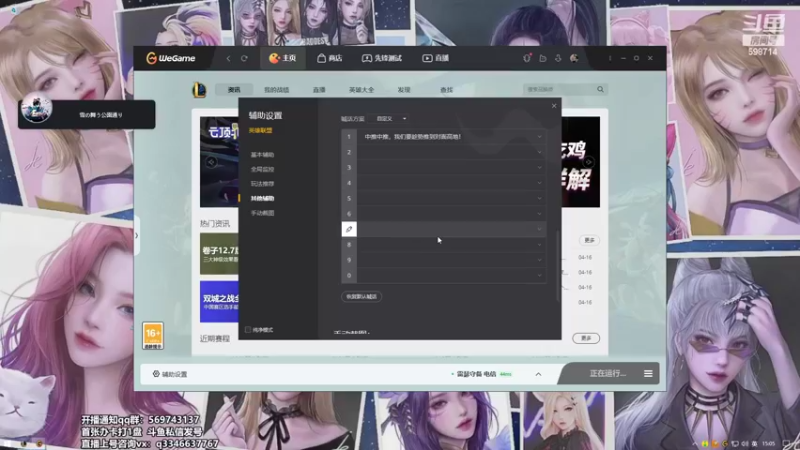
Task: Click the banner's right arrow
Action: (588, 162)
